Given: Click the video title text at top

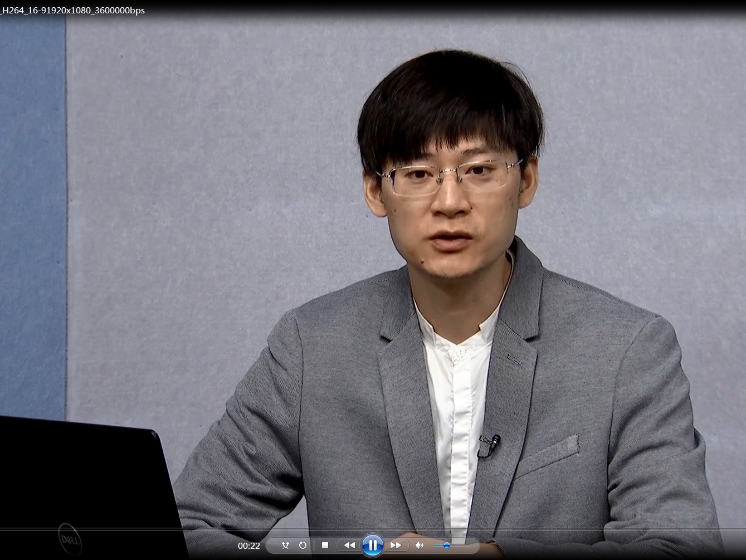Looking at the screenshot, I should click(x=72, y=10).
